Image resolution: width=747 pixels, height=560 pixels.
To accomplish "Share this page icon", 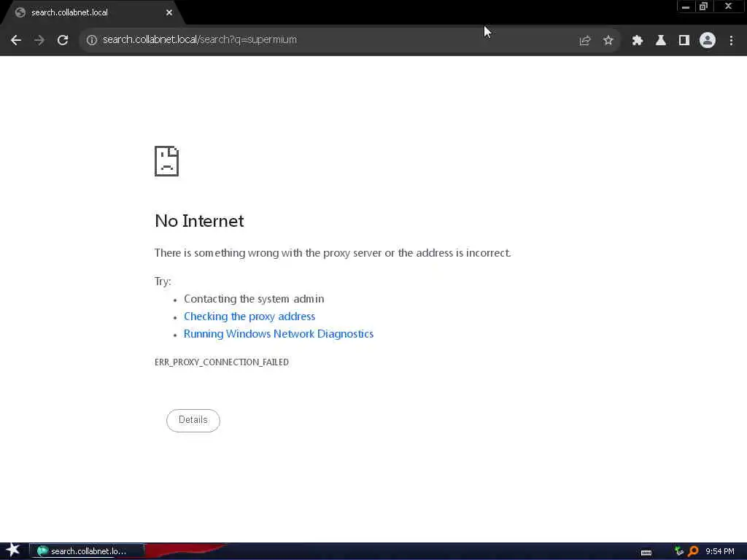I will (x=585, y=41).
